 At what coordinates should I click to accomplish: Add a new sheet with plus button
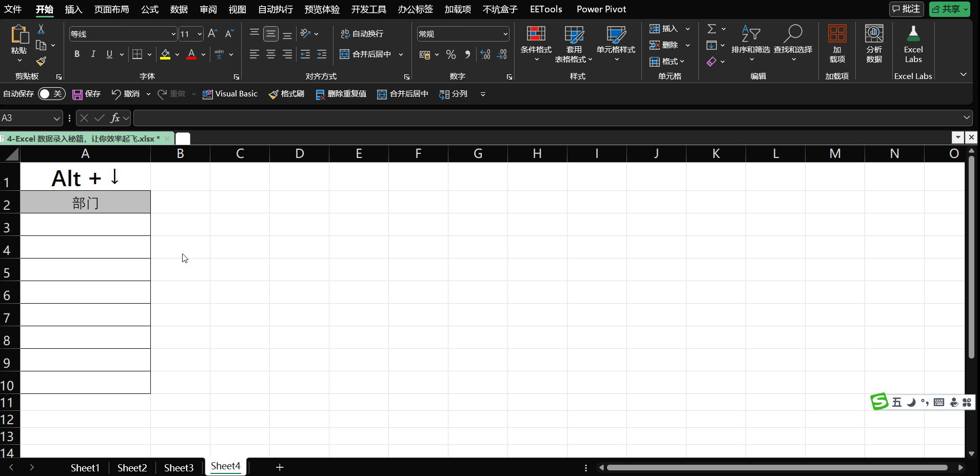tap(280, 467)
